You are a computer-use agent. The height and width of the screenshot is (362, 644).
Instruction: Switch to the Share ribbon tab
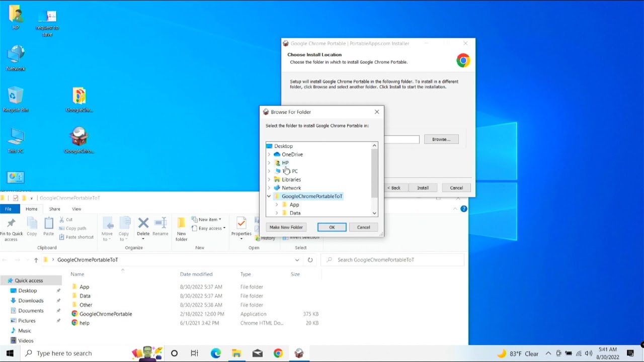click(54, 209)
